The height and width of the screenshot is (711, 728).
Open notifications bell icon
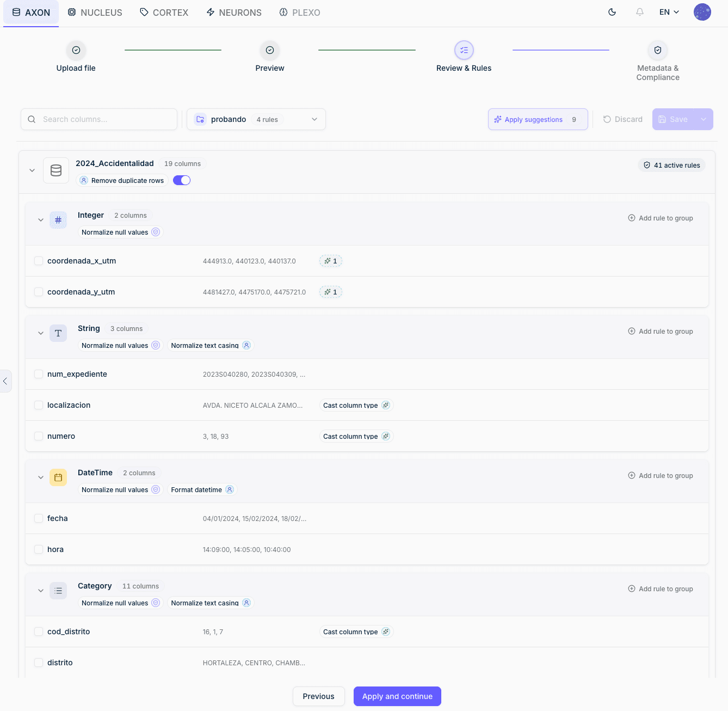pyautogui.click(x=640, y=12)
